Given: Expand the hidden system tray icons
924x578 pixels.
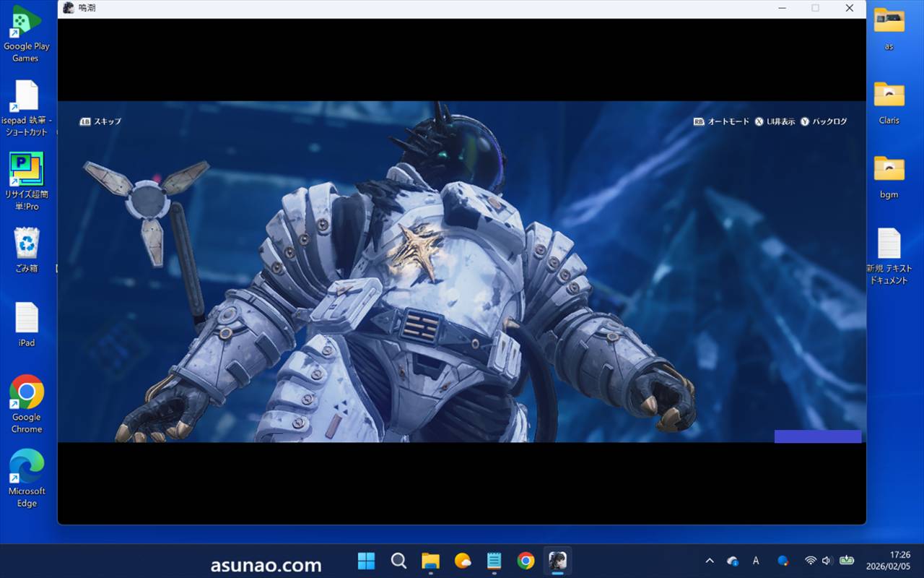Looking at the screenshot, I should 710,561.
